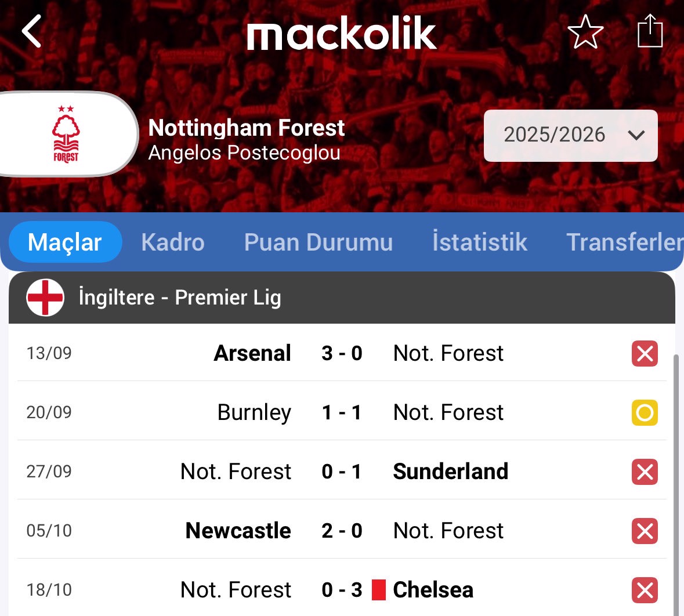Open the Puan Durumu tab
The height and width of the screenshot is (616, 684).
319,242
